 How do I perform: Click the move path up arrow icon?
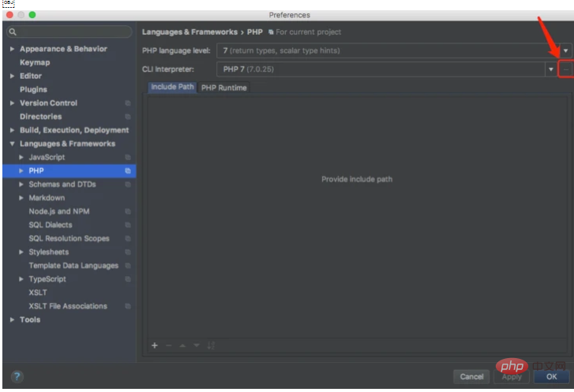point(182,345)
